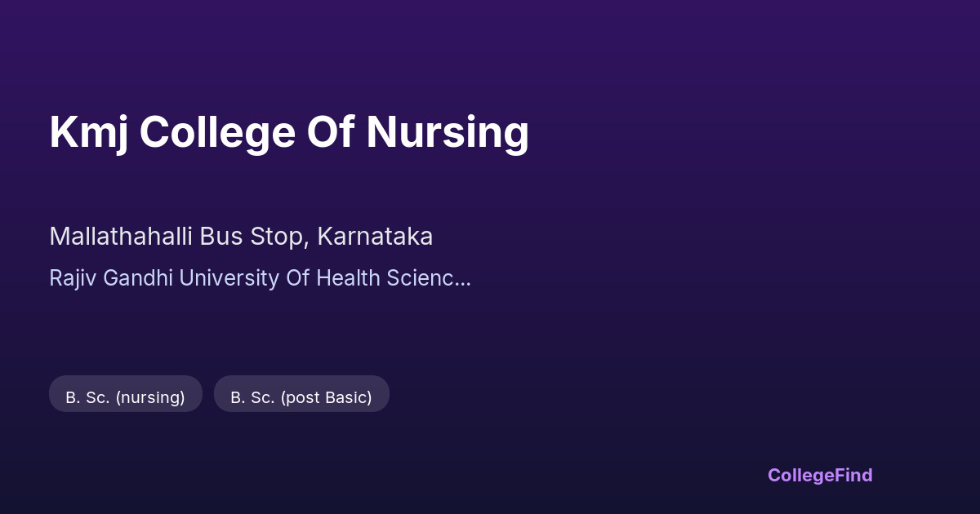Click "(nursing)" inside the first course pill

[150, 397]
